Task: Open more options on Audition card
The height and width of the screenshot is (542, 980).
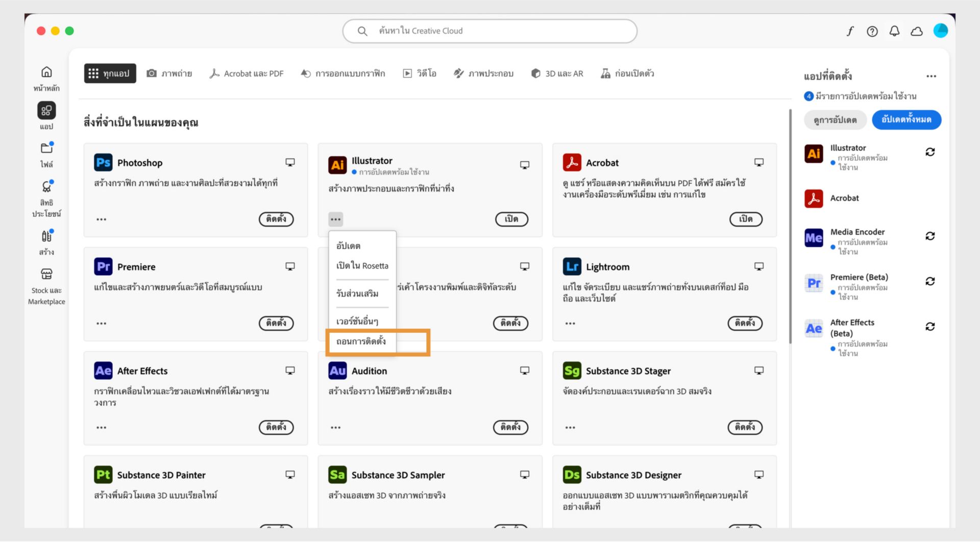Action: (335, 428)
